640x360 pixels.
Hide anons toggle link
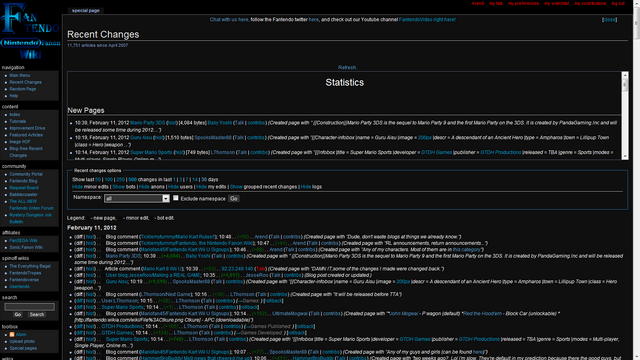click(144, 187)
